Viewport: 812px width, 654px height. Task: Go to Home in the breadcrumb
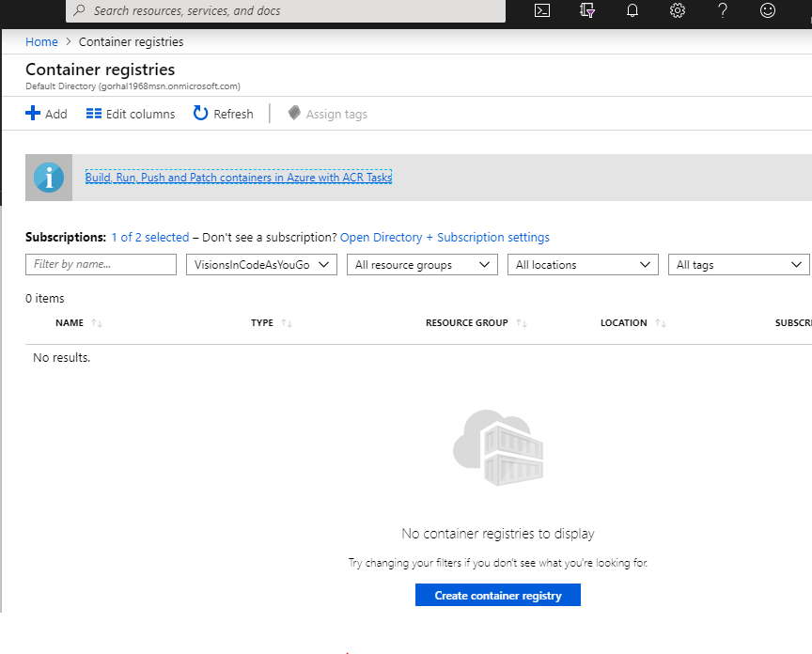pyautogui.click(x=41, y=42)
